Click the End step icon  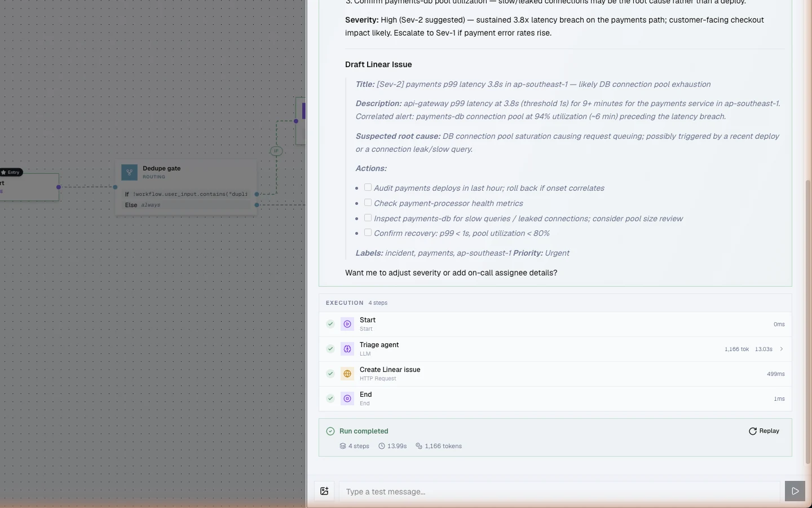pyautogui.click(x=347, y=398)
